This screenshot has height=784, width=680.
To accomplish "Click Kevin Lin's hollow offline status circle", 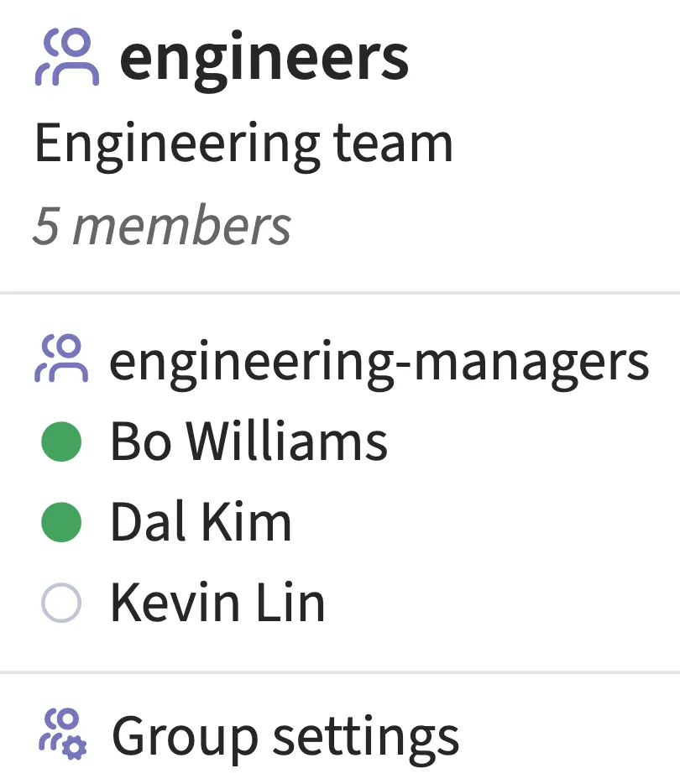I will pyautogui.click(x=61, y=603).
